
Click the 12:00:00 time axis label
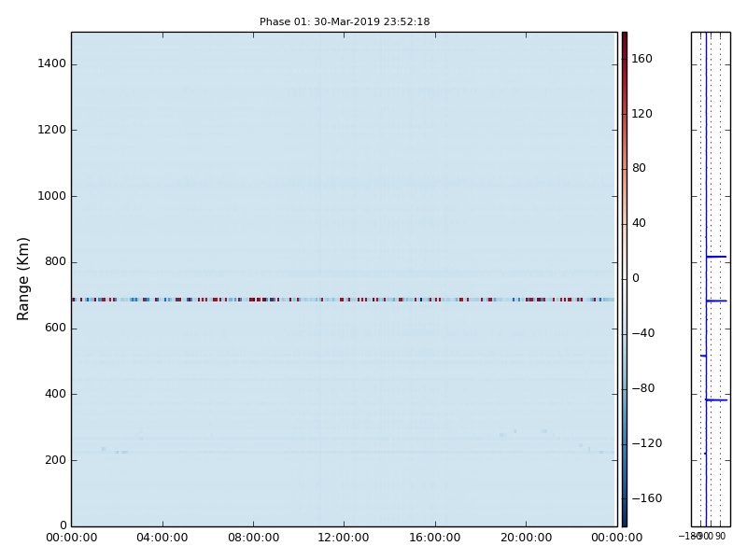click(344, 538)
